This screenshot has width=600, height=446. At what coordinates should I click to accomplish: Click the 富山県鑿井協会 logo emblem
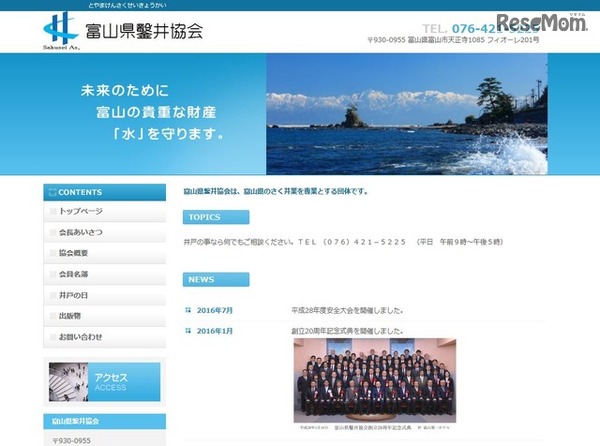click(61, 31)
